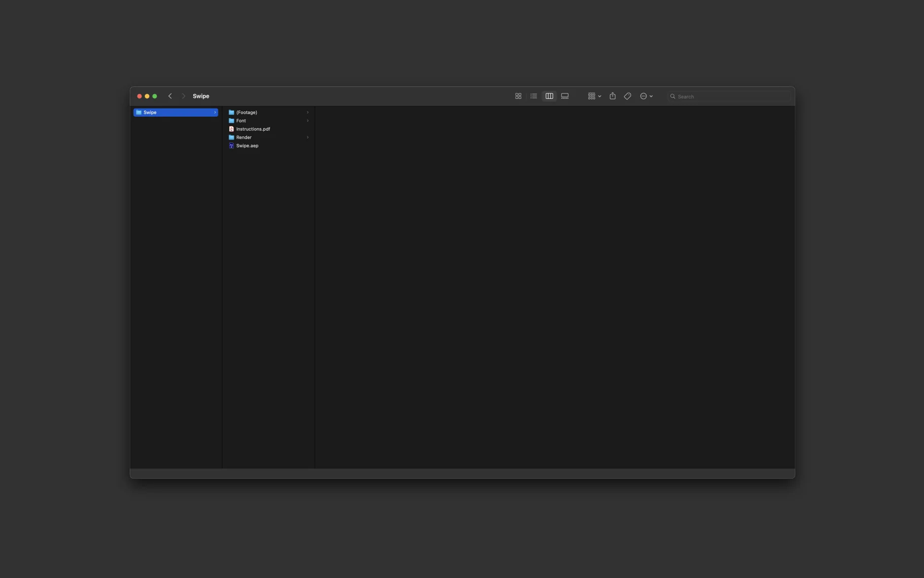Screen dimensions: 924x578
Task: Expand the Font row chevron
Action: 307,121
